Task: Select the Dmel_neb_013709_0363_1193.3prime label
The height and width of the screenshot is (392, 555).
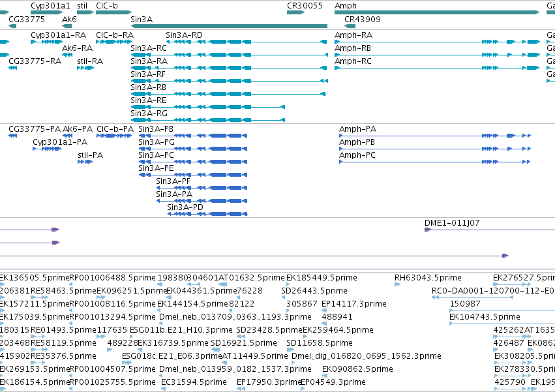Action: (235, 317)
